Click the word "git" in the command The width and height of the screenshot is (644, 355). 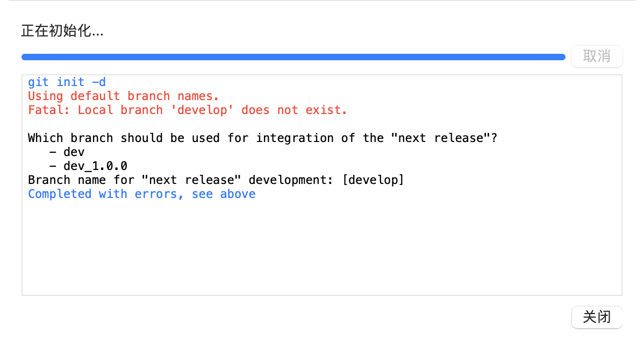[x=38, y=82]
